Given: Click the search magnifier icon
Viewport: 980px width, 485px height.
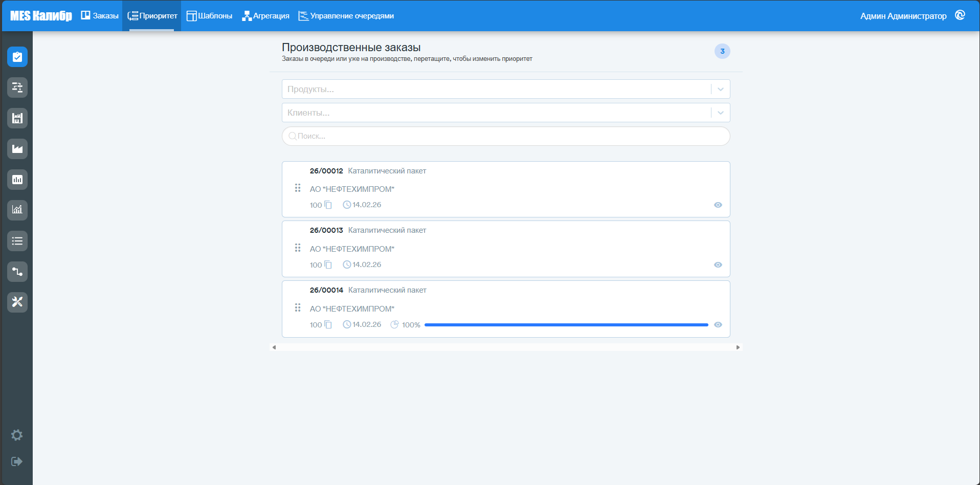Looking at the screenshot, I should point(293,136).
